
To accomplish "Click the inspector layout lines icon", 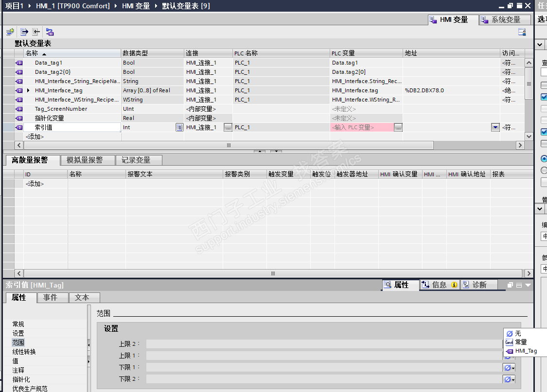I will 519,285.
